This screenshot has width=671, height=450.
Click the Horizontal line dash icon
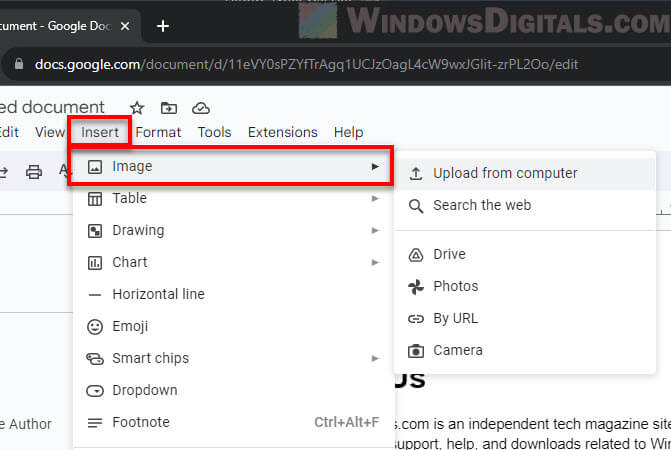(x=95, y=295)
